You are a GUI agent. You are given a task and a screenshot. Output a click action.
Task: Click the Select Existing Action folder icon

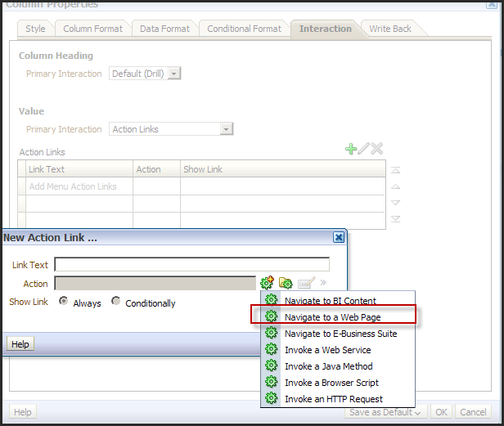286,283
